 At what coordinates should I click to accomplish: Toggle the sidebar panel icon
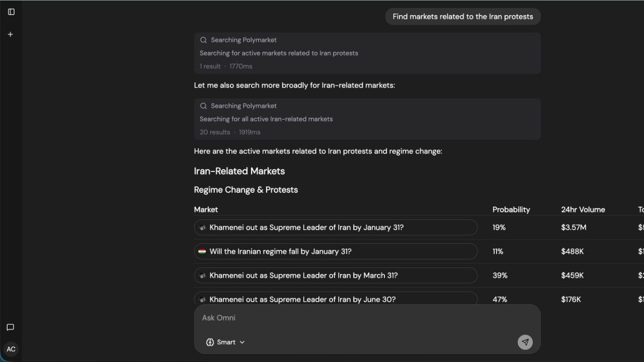(x=11, y=12)
